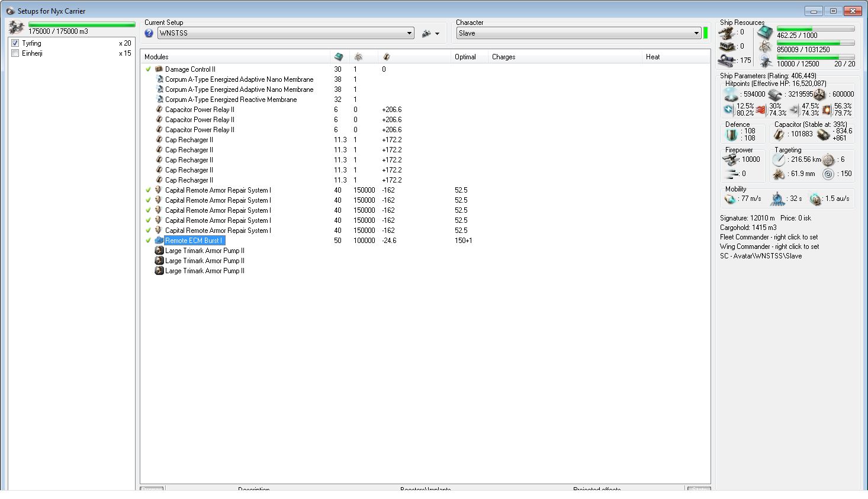The image size is (868, 499).
Task: Click the align time icon beside 32 s
Action: click(x=777, y=199)
